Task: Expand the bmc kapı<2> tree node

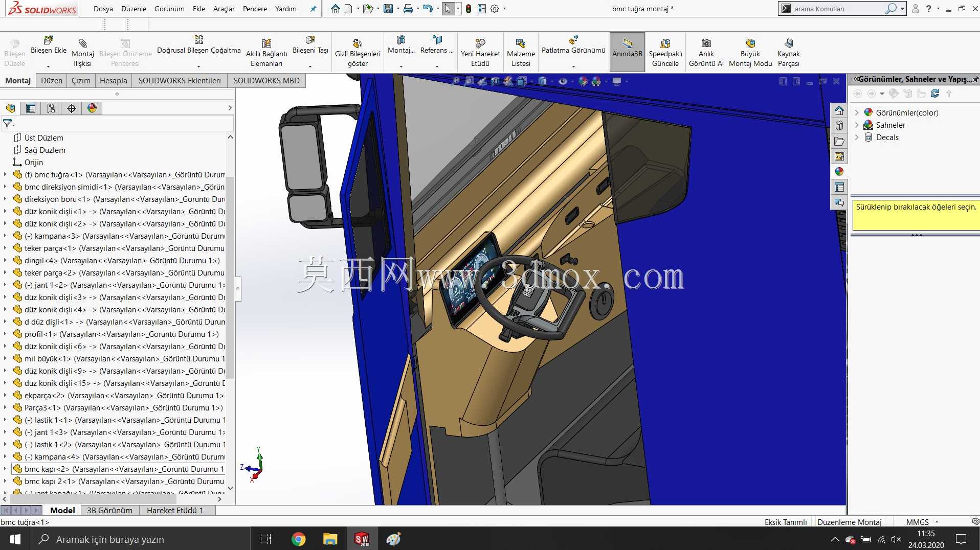Action: click(5, 469)
